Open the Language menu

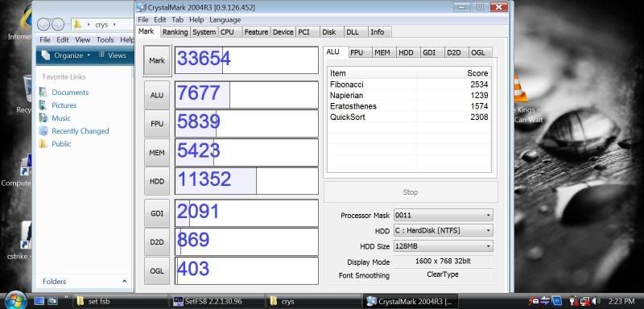225,19
